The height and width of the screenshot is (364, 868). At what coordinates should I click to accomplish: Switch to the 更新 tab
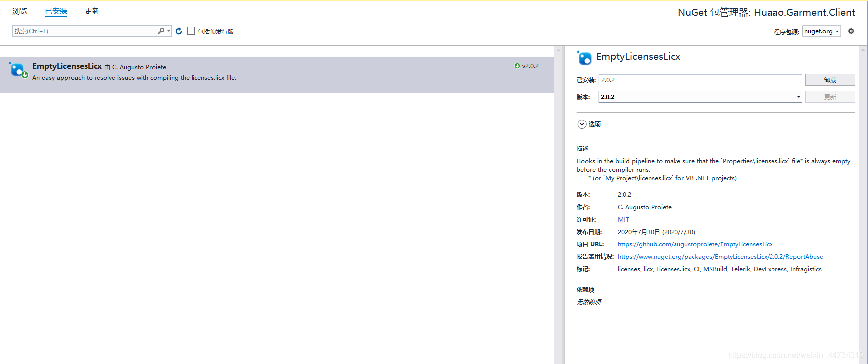(92, 11)
